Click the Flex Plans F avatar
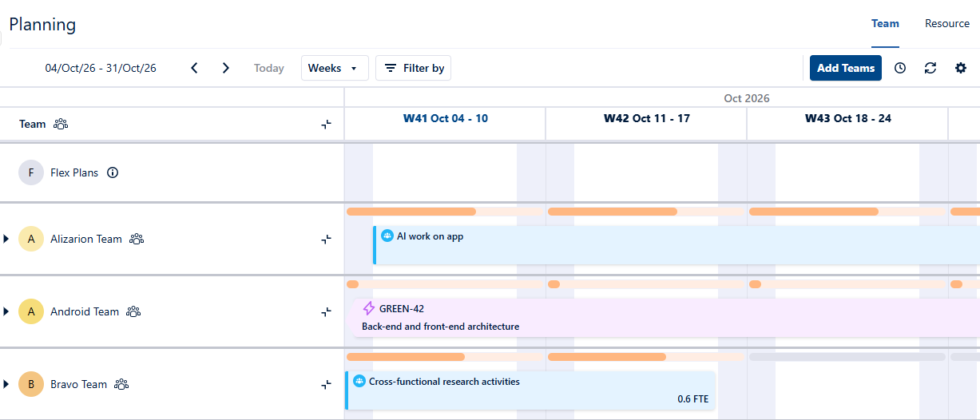Image resolution: width=980 pixels, height=420 pixels. 31,172
